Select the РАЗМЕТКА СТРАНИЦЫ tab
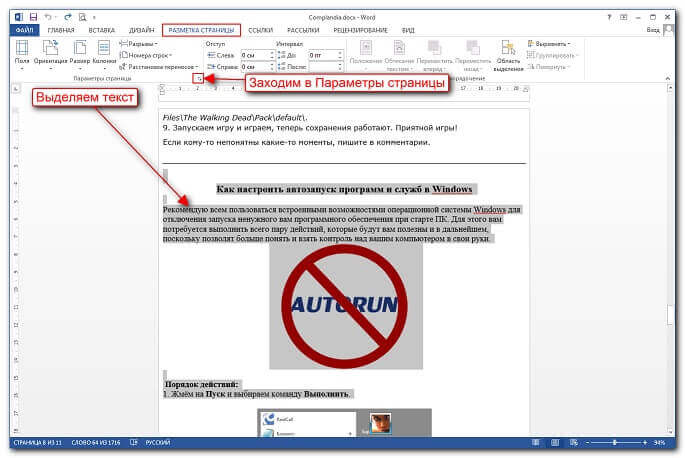Image resolution: width=685 pixels, height=458 pixels. [x=201, y=30]
